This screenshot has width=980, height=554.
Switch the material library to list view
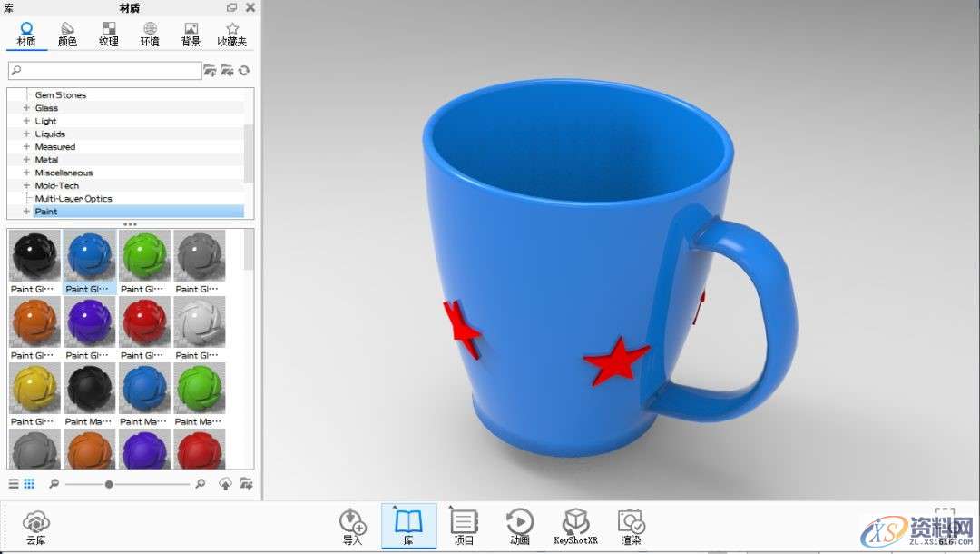pos(13,483)
